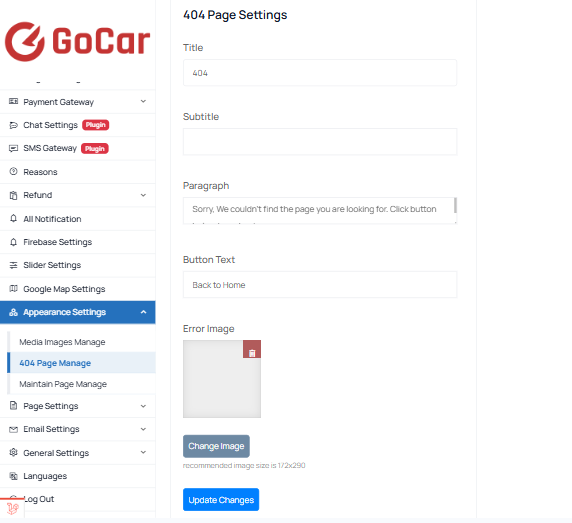Click the Chat Settings speech bubble icon
The image size is (572, 523).
(13, 125)
